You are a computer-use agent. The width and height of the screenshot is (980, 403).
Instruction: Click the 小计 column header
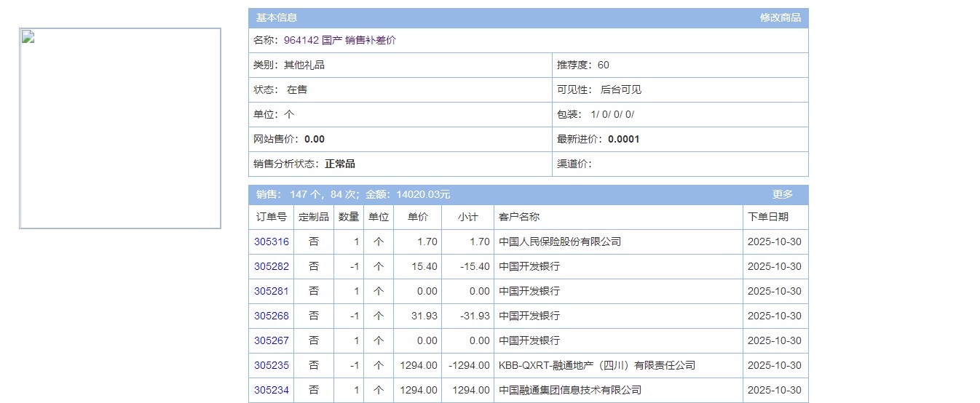(467, 217)
